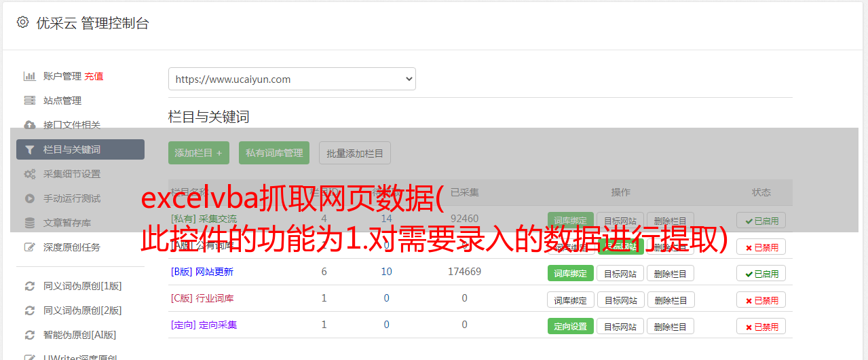The width and height of the screenshot is (868, 360).
Task: Click the refresh icon beside 同义词伪原创[2版]
Action: click(x=30, y=310)
